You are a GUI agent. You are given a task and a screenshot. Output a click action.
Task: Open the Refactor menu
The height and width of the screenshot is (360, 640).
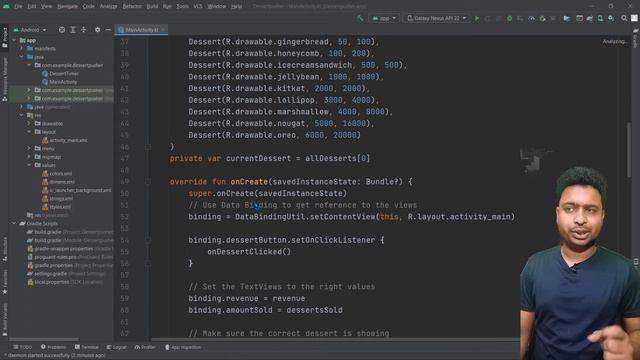(x=132, y=6)
